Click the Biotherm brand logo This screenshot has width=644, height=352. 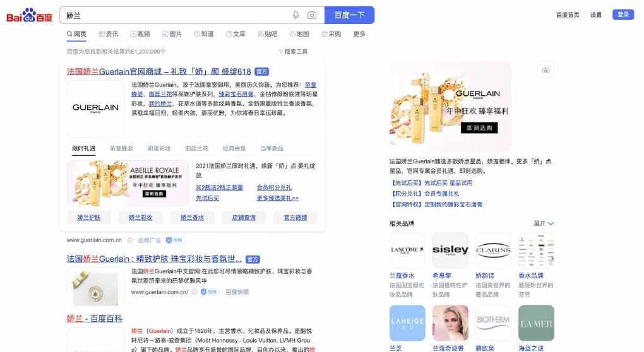tap(493, 323)
